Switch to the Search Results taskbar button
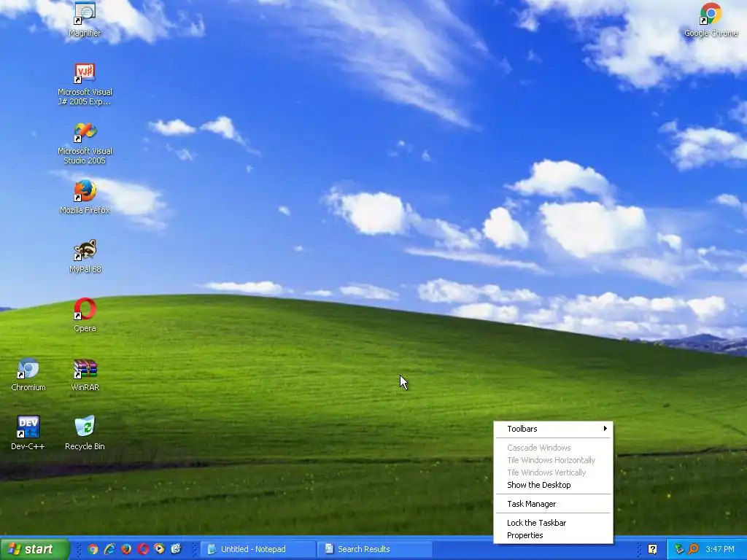 coord(374,549)
